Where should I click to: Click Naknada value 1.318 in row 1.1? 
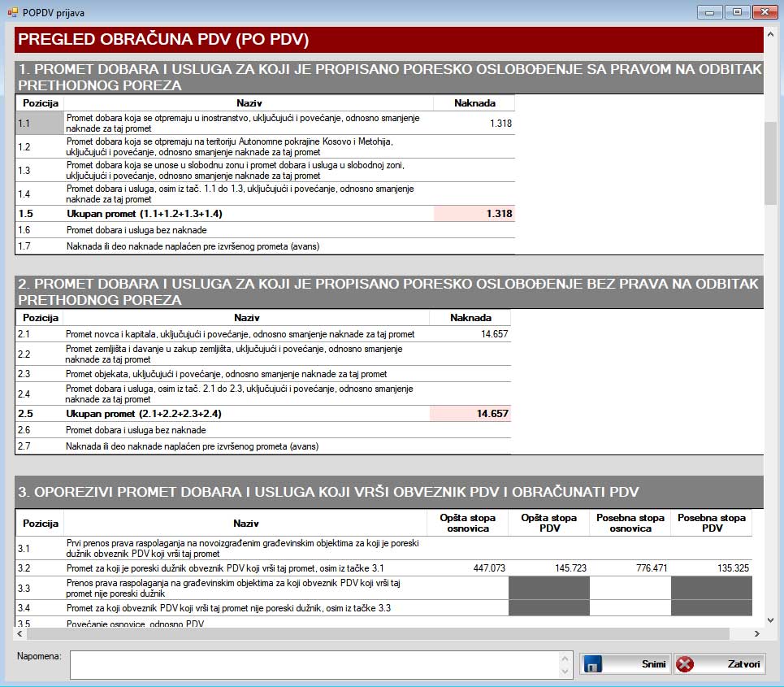pos(500,123)
